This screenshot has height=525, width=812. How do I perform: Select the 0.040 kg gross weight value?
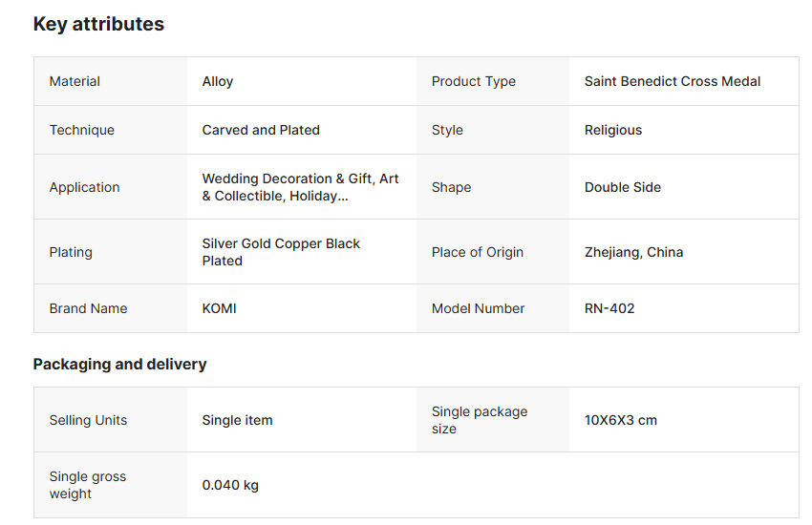[230, 486]
